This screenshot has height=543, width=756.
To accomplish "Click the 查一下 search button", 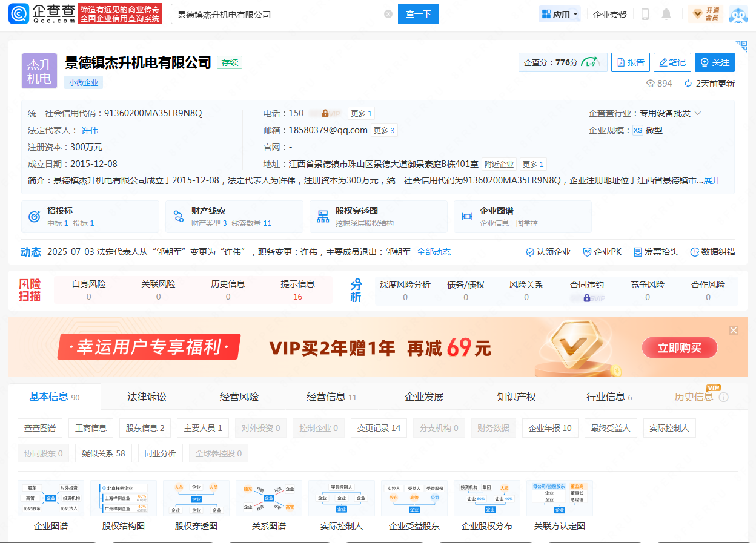I will [418, 14].
